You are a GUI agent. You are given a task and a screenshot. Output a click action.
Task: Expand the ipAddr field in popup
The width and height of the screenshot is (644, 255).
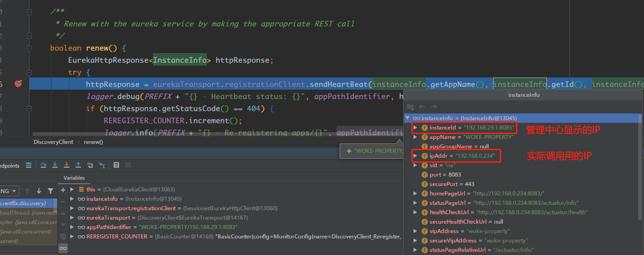tap(415, 156)
